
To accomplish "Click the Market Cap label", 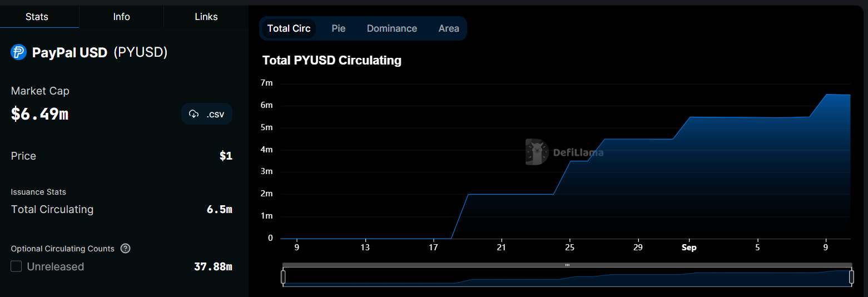I will coord(40,91).
